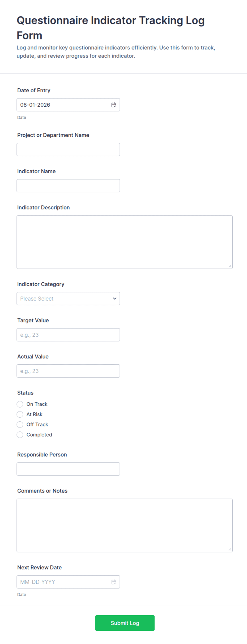Focus the Comments or Notes text area
Viewport: 247px width, 644px height.
point(125,525)
